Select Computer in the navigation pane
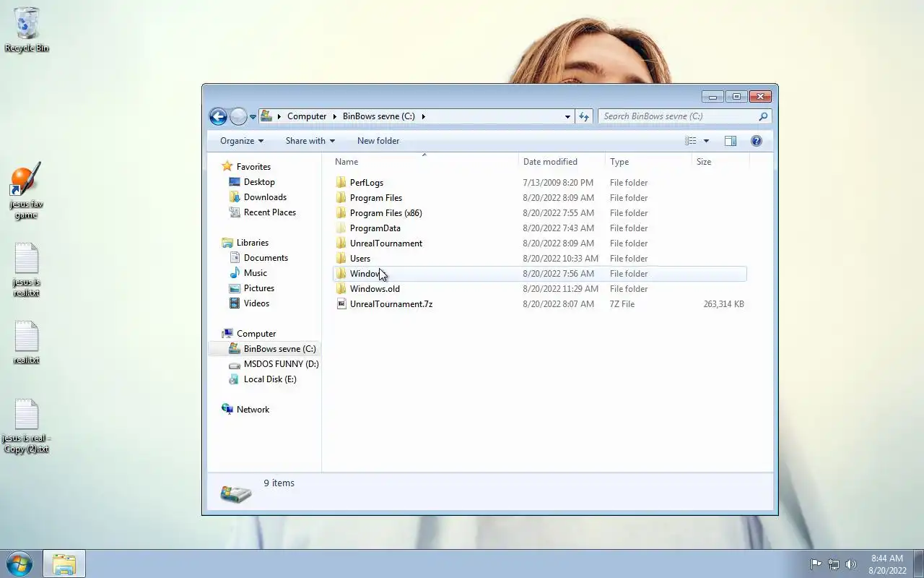The width and height of the screenshot is (924, 578). pos(256,334)
